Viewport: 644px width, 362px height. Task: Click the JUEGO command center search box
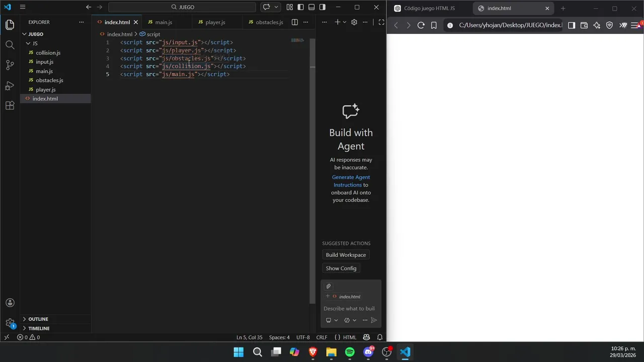pyautogui.click(x=182, y=7)
